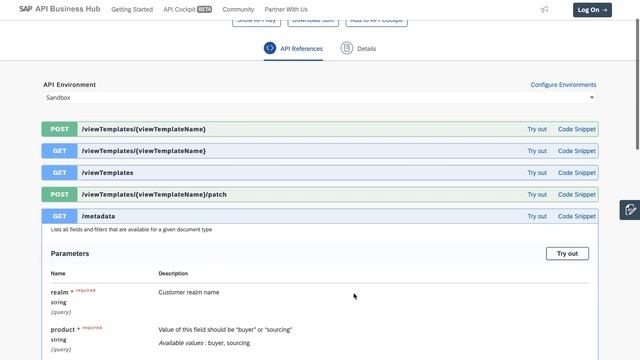Click the API Environment label
The image size is (640, 360).
(69, 84)
